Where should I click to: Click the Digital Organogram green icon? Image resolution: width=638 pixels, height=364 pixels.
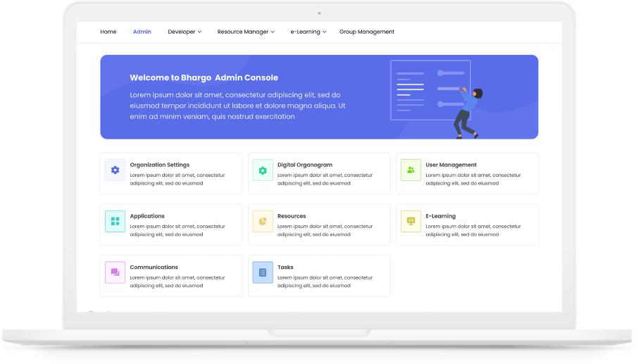(x=263, y=170)
